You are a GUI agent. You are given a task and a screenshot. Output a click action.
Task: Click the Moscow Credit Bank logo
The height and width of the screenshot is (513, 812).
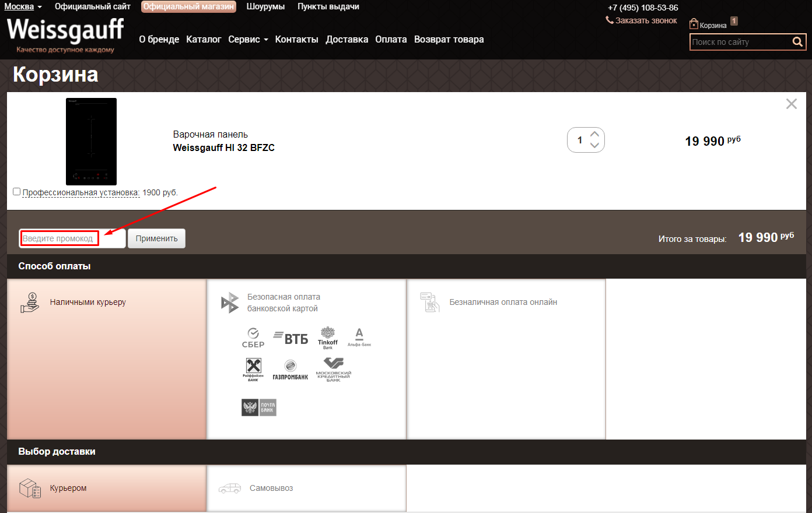(x=334, y=370)
